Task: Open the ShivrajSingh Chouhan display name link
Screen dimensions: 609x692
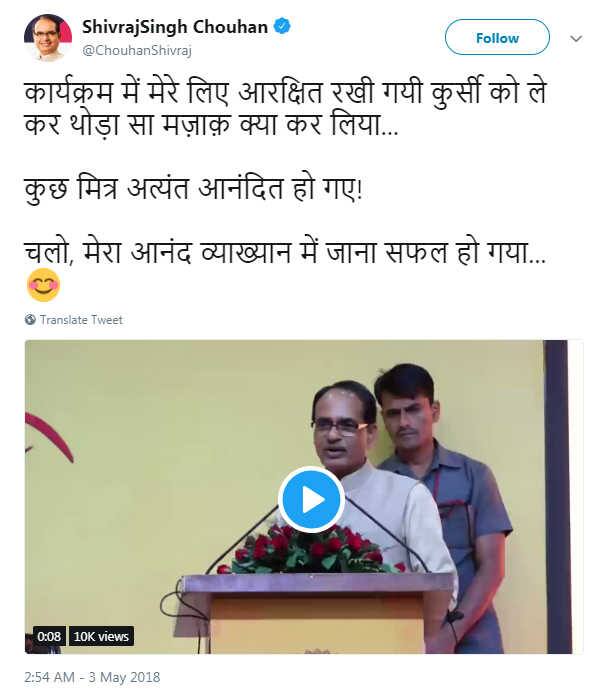Action: coord(175,27)
